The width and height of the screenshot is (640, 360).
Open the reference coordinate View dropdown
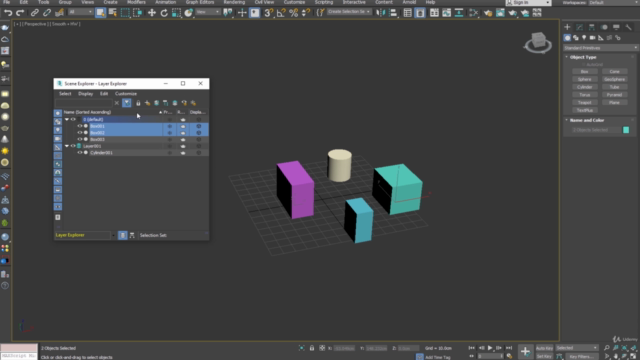[208, 12]
